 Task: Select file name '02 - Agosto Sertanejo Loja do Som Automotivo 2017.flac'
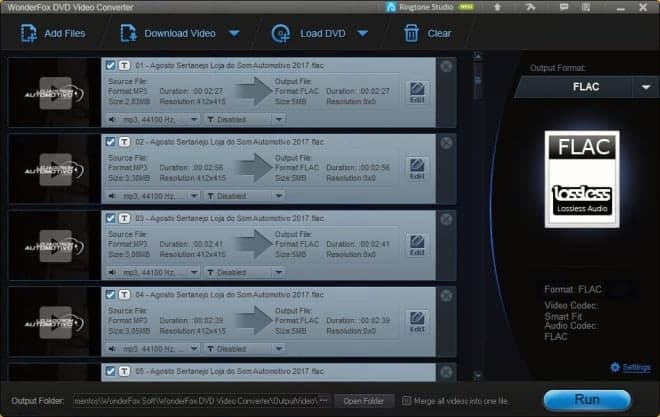230,142
